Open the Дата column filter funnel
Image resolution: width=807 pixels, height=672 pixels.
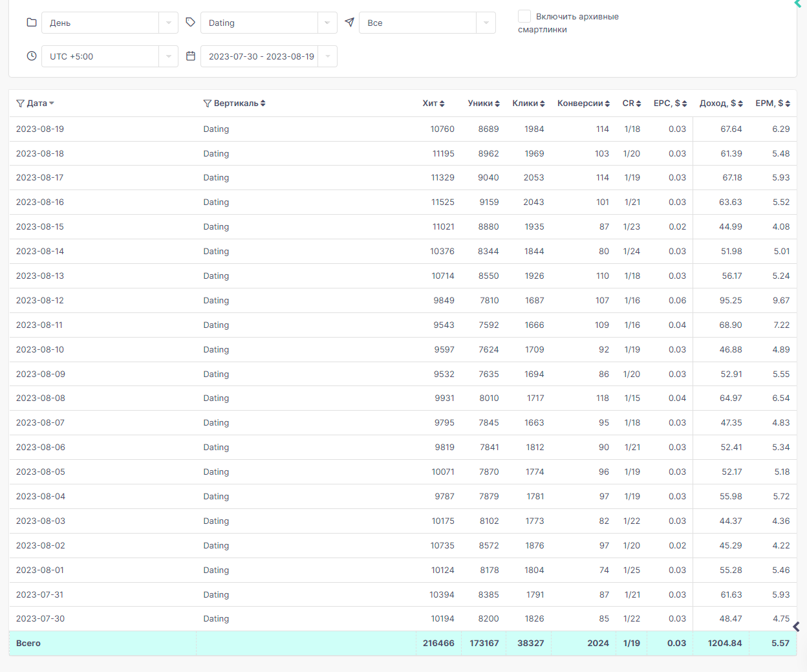20,103
